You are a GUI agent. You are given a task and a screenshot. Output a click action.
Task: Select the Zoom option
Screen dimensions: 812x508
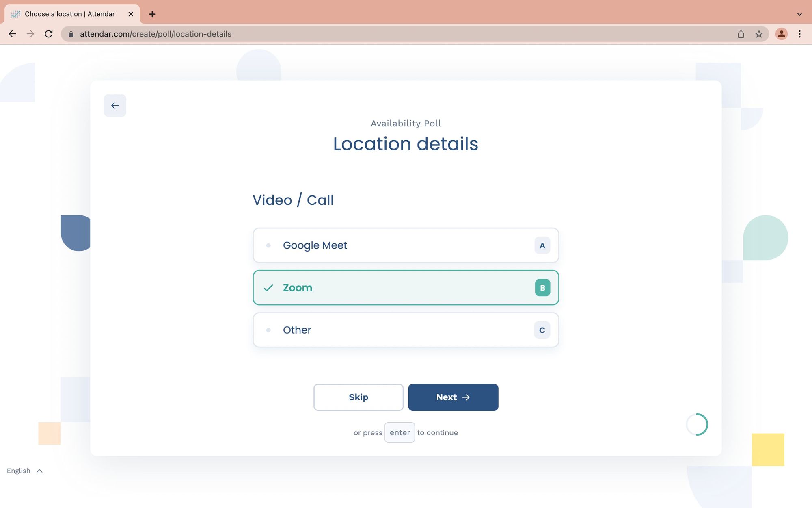(406, 288)
